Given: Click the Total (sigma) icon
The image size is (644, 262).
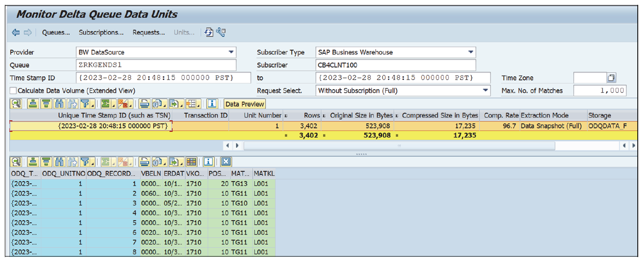Looking at the screenshot, I should coord(105,104).
